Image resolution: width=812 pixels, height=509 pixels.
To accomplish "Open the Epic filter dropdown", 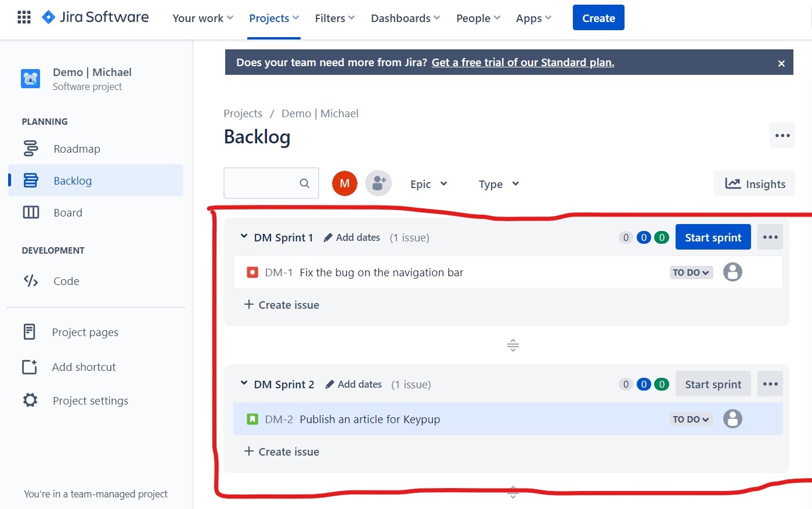I will pos(428,184).
